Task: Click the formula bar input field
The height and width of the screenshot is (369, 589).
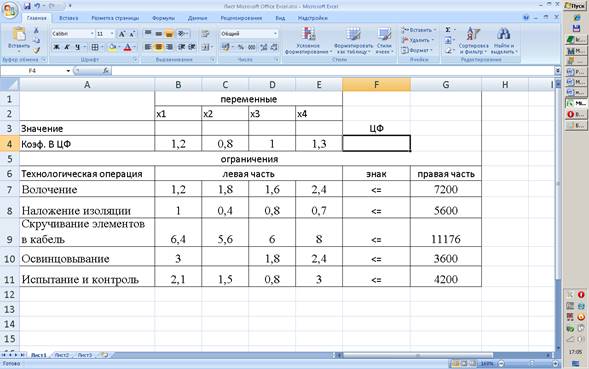Action: [332, 71]
